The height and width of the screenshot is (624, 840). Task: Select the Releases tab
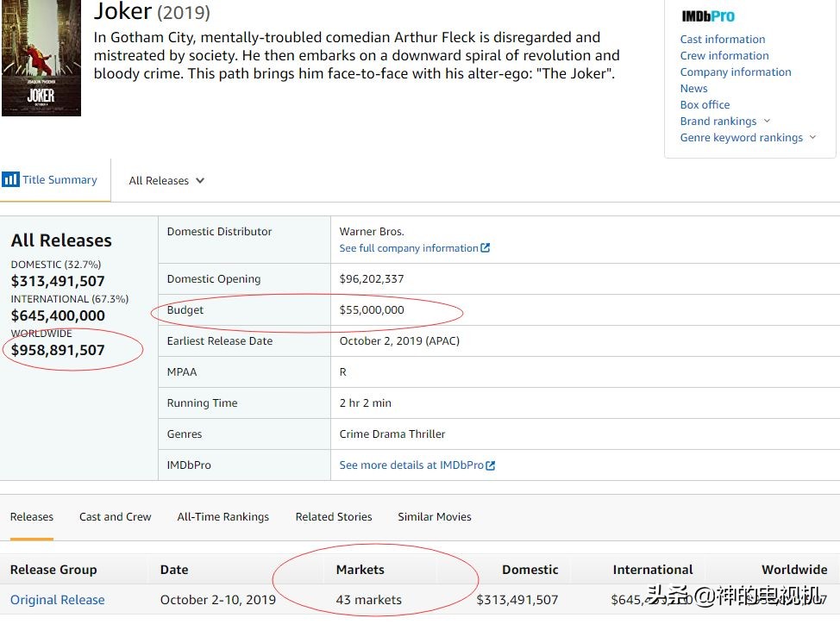tap(32, 517)
